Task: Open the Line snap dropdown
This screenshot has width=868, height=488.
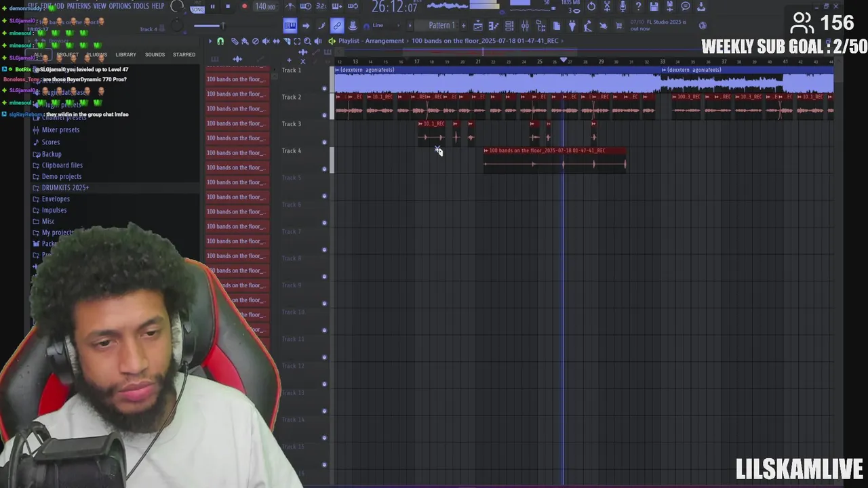Action: tap(384, 26)
